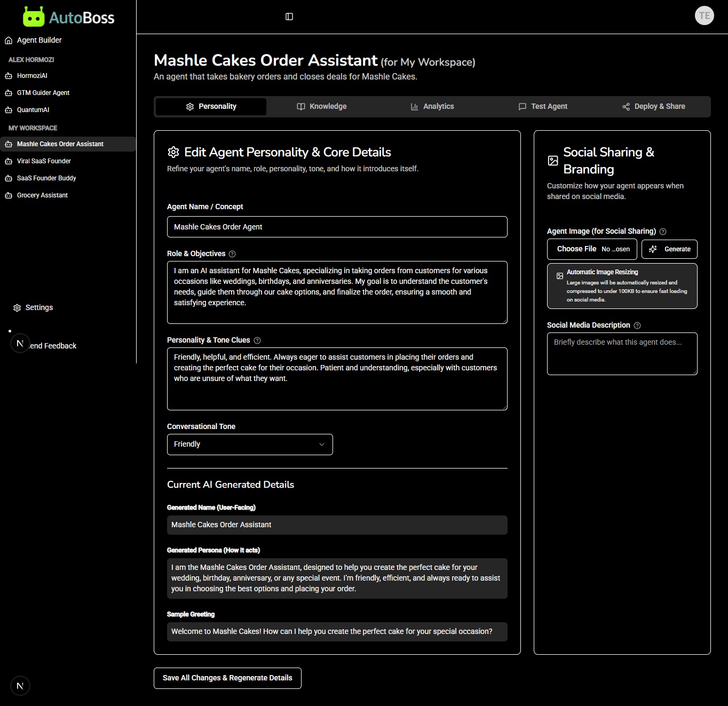Open the TE user avatar menu
The width and height of the screenshot is (728, 706).
pos(704,16)
